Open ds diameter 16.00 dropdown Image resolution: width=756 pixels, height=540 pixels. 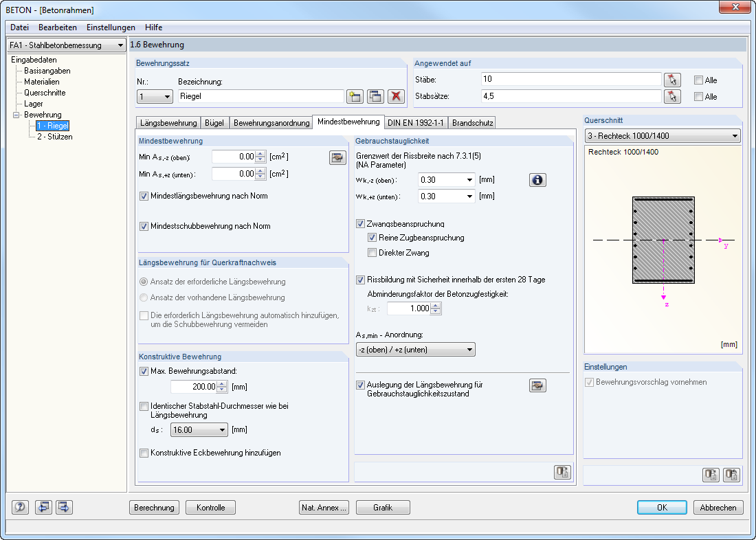(x=199, y=429)
